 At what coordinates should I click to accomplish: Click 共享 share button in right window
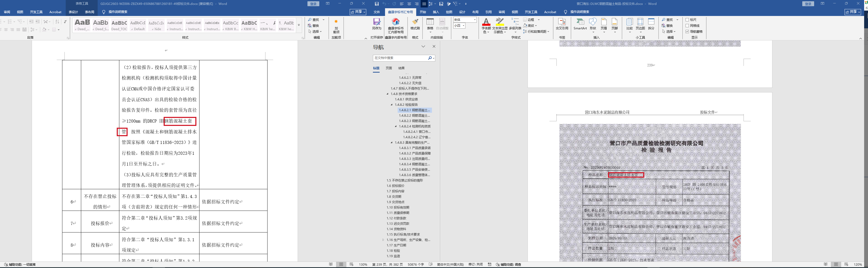[x=853, y=12]
